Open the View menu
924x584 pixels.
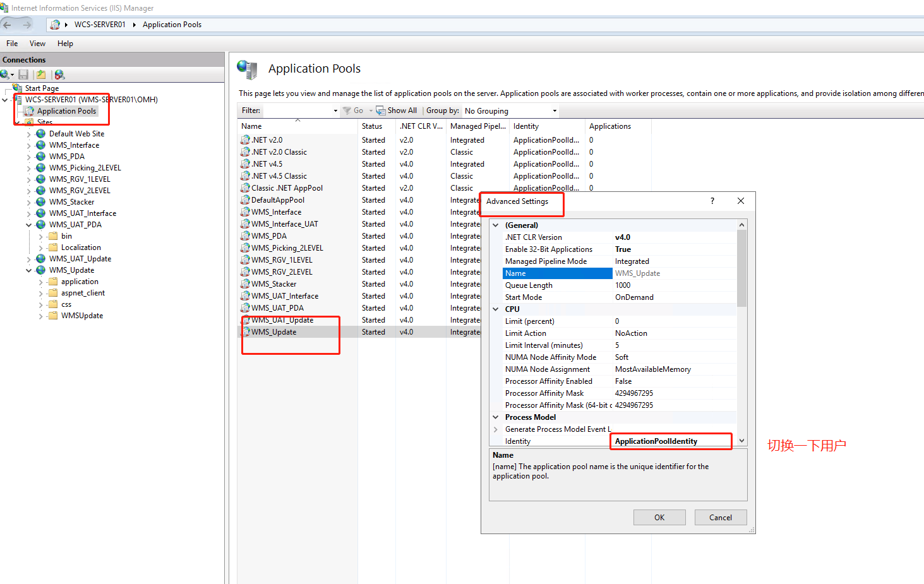[x=37, y=44]
